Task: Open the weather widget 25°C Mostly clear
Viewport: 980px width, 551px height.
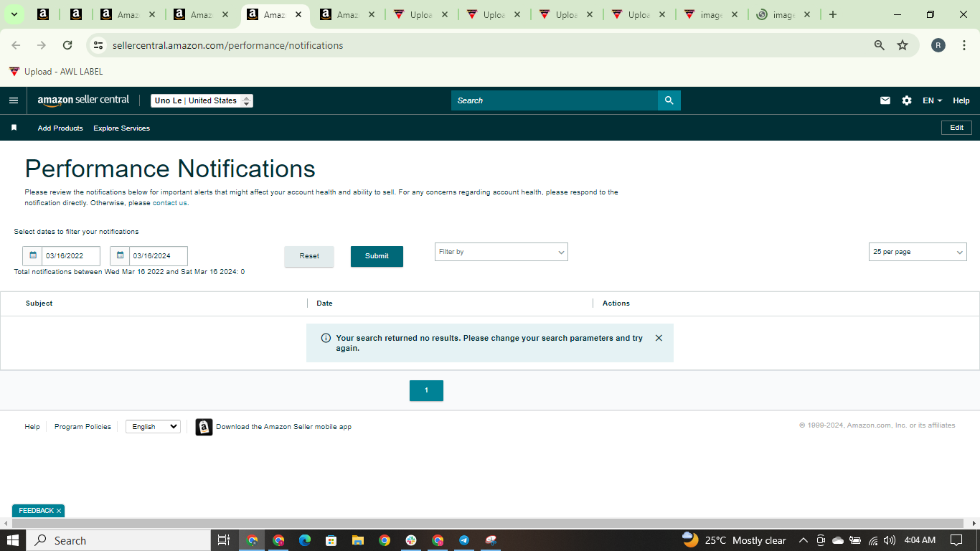Action: (734, 540)
